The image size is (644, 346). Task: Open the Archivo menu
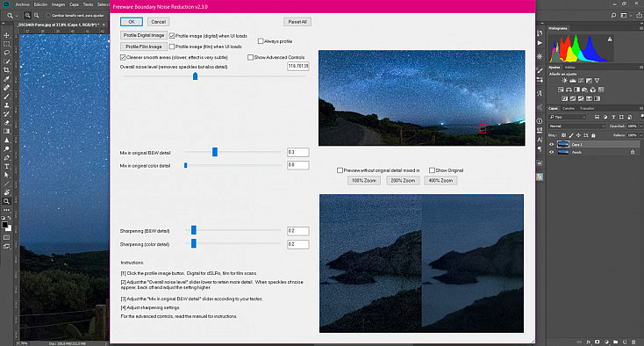pos(22,4)
